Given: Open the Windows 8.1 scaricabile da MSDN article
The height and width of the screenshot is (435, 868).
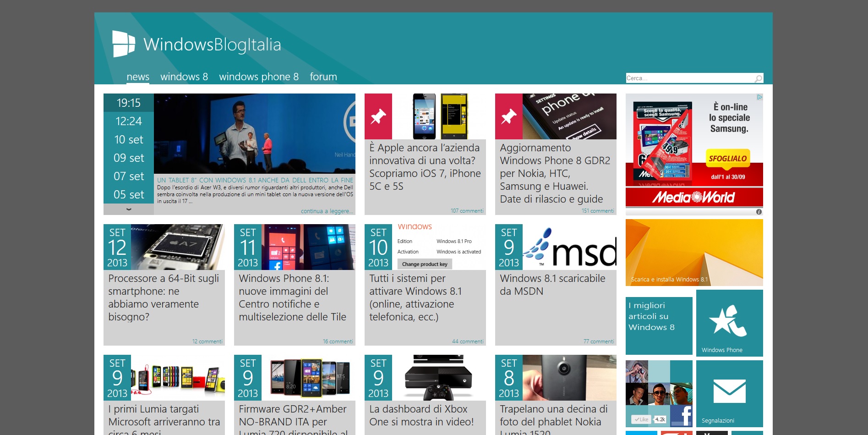Looking at the screenshot, I should pos(552,285).
